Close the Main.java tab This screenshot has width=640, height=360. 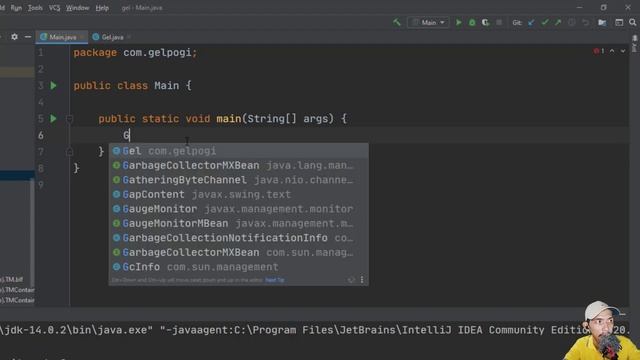[82, 37]
